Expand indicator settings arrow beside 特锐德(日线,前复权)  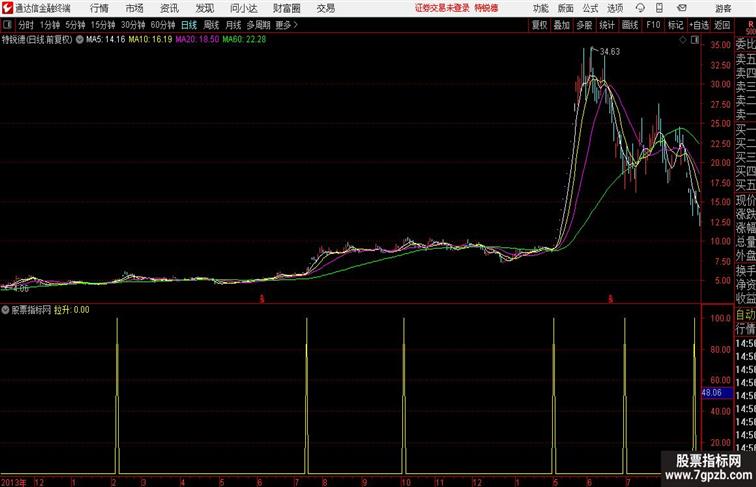tap(80, 40)
